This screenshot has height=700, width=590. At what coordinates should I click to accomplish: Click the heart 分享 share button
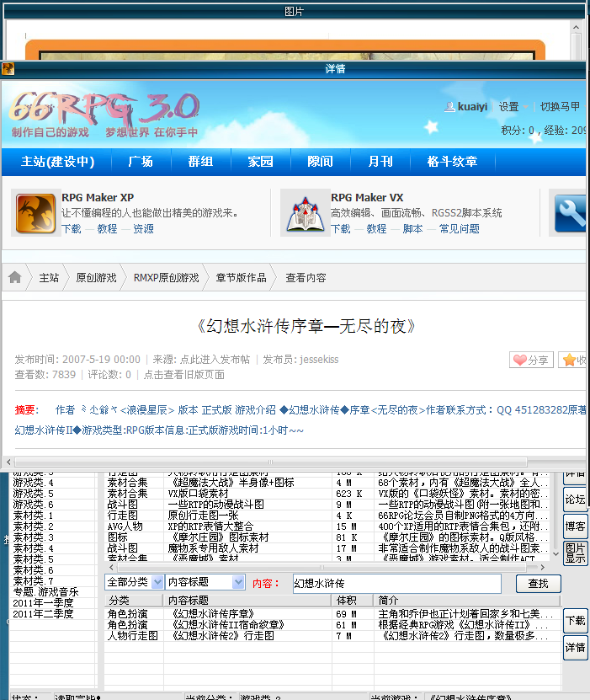(531, 360)
